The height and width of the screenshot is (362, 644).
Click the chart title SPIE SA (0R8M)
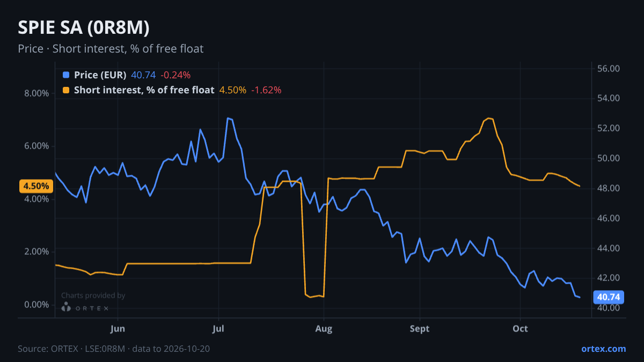83,28
